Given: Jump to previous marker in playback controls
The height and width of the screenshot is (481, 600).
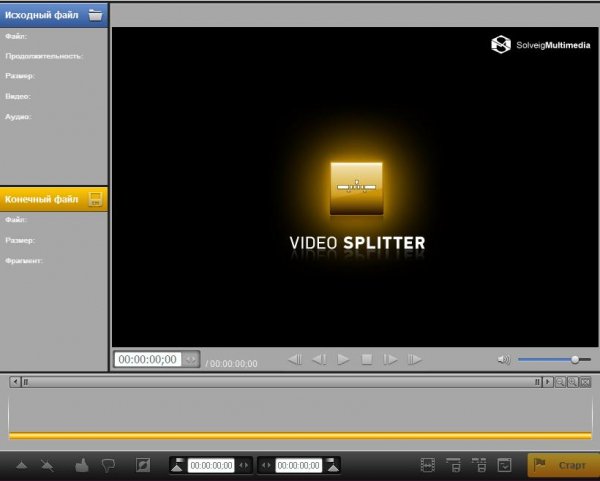Looking at the screenshot, I should [x=295, y=359].
